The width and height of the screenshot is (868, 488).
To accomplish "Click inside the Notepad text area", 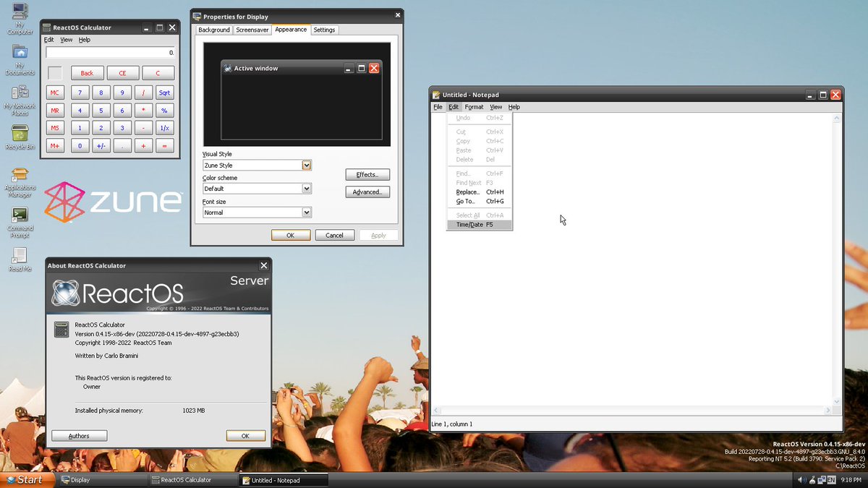I will (x=631, y=259).
